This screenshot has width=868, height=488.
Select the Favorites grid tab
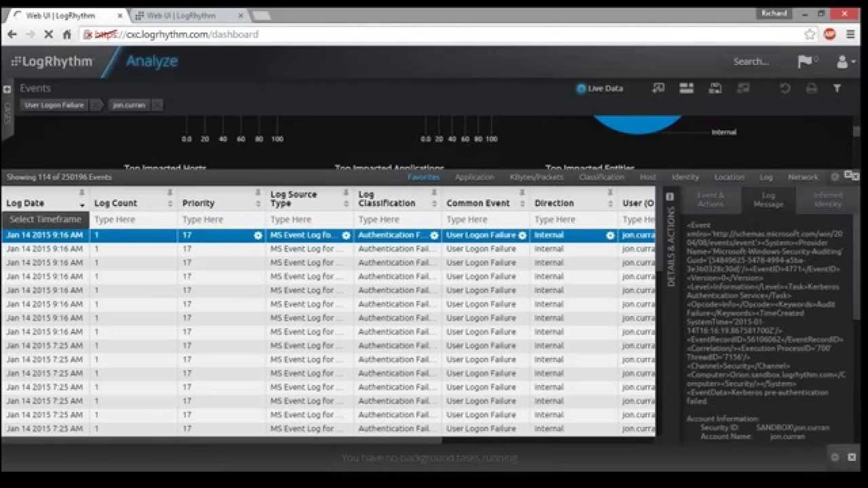point(423,177)
